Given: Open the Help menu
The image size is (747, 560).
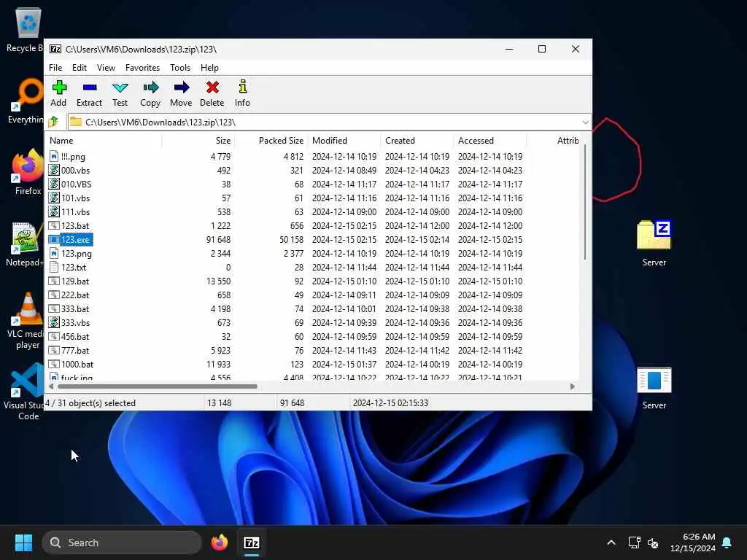Looking at the screenshot, I should click(209, 68).
